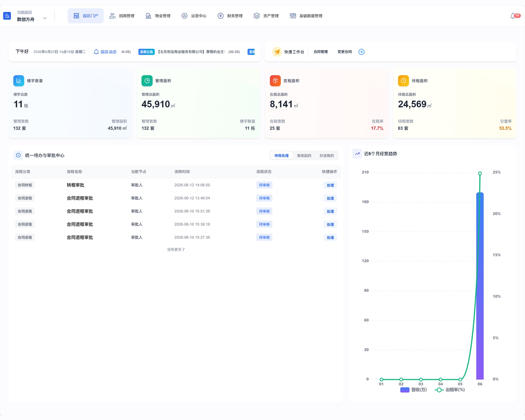525x420 pixels.
Task: Click the 在租套数 25 套 value
Action: 275,128
